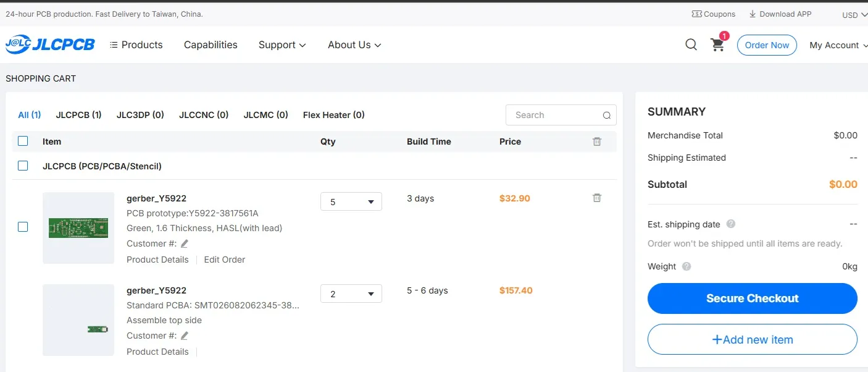Click the search magnifier icon in header
This screenshot has height=372, width=868.
pos(691,44)
